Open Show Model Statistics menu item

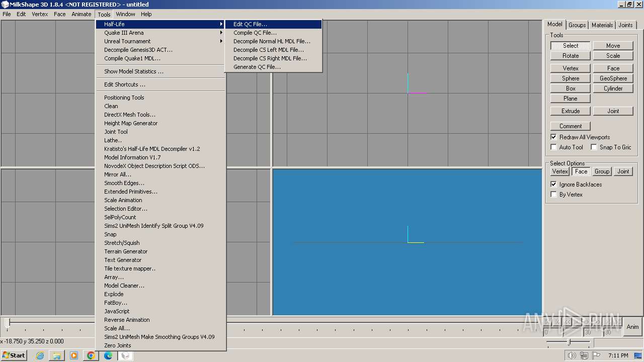pyautogui.click(x=160, y=71)
